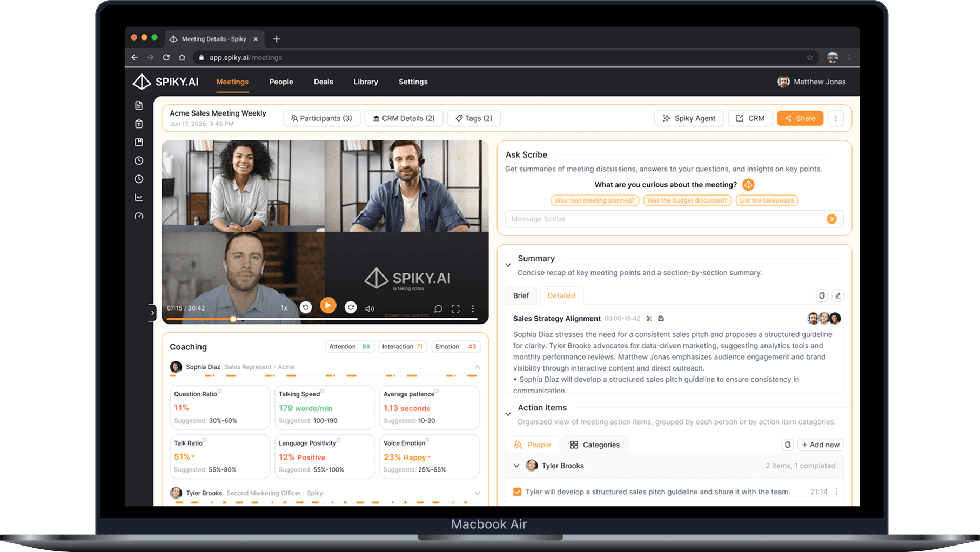
Task: Open CRM Details (2) dropdown
Action: tap(404, 118)
